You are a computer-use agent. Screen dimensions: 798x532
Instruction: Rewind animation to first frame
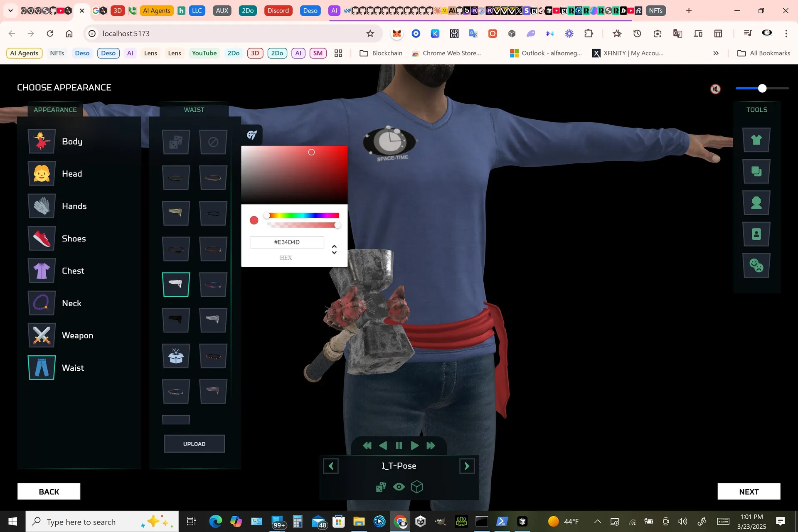tap(367, 446)
